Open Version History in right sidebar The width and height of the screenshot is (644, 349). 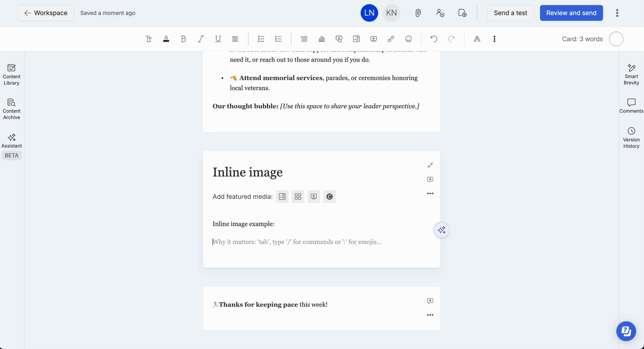coord(631,137)
